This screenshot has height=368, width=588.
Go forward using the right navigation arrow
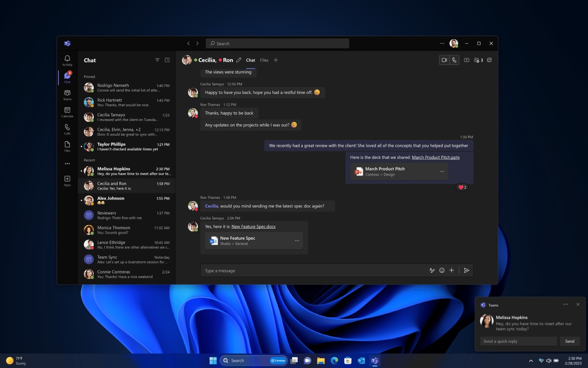pyautogui.click(x=198, y=44)
